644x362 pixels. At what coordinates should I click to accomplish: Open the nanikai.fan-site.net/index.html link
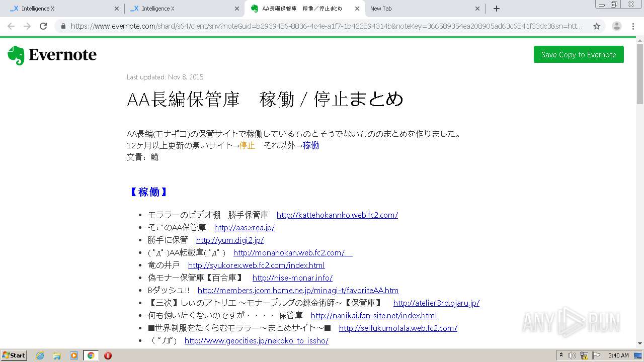(374, 316)
